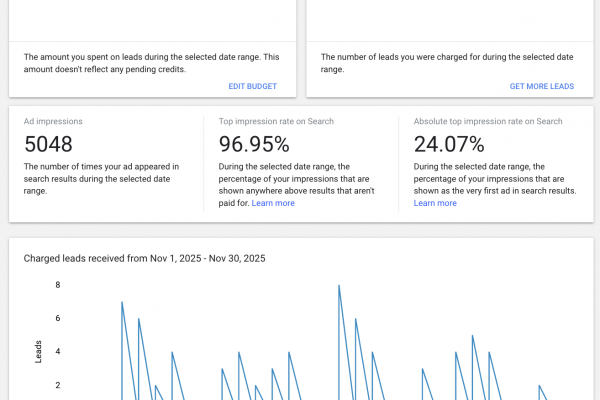Click the first spike in the leads chart

click(122, 303)
